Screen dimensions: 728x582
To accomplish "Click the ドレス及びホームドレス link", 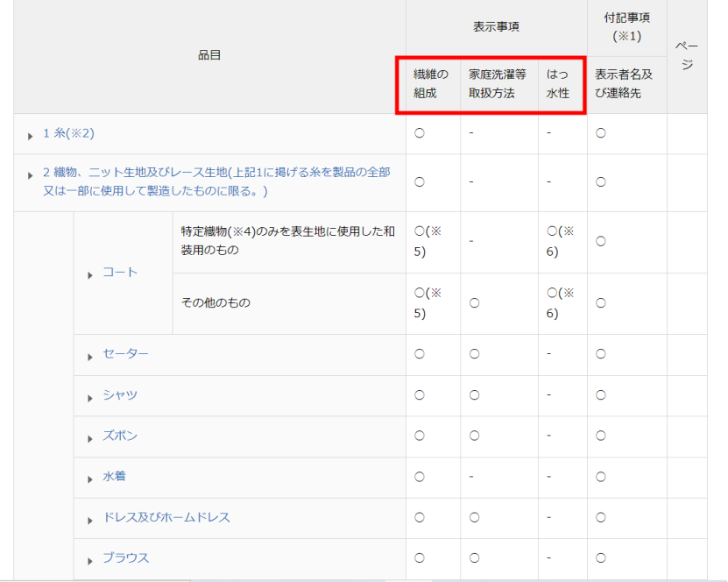I will tap(166, 517).
